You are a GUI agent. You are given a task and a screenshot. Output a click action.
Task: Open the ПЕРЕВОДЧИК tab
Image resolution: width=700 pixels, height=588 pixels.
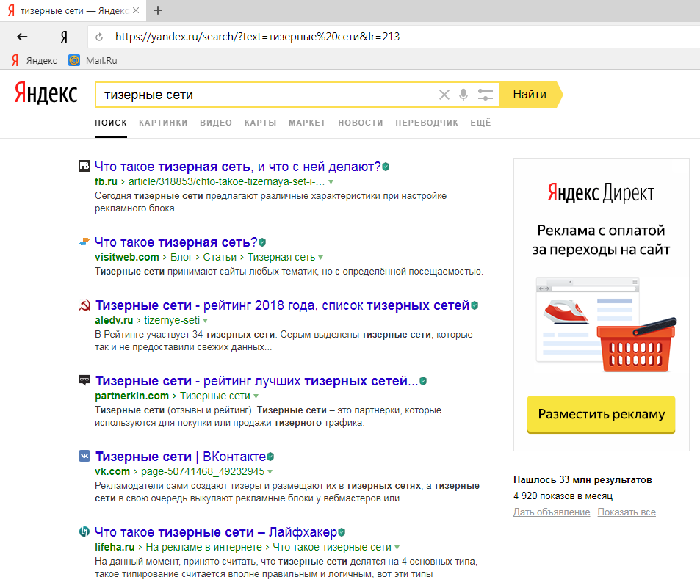point(427,123)
